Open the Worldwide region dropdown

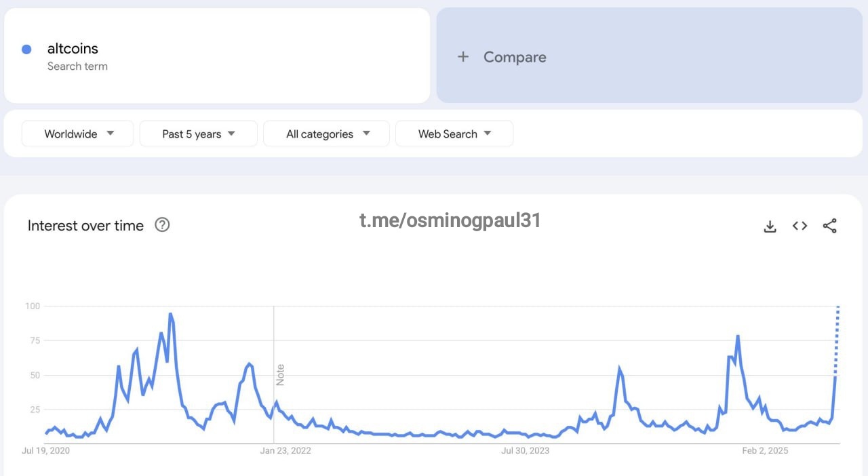pyautogui.click(x=78, y=134)
